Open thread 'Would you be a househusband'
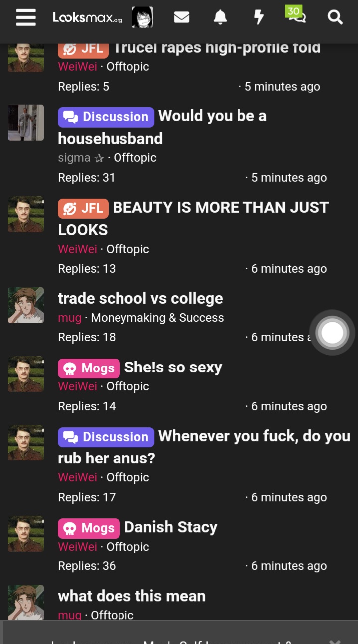This screenshot has height=644, width=358. (162, 127)
